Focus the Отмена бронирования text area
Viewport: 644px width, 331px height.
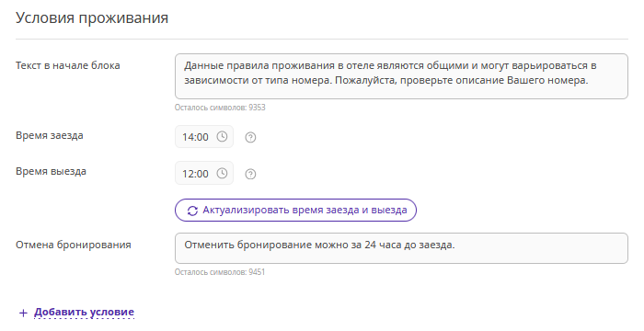coord(401,248)
